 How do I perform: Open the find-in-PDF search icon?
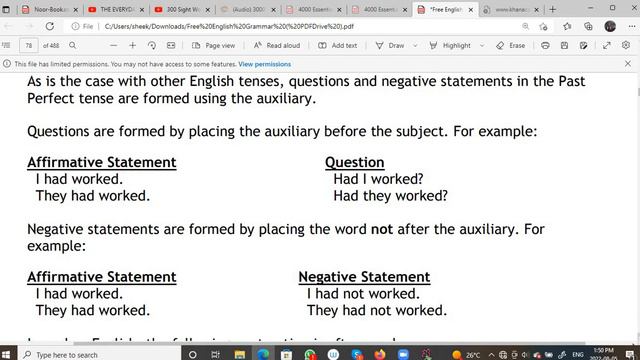73,45
